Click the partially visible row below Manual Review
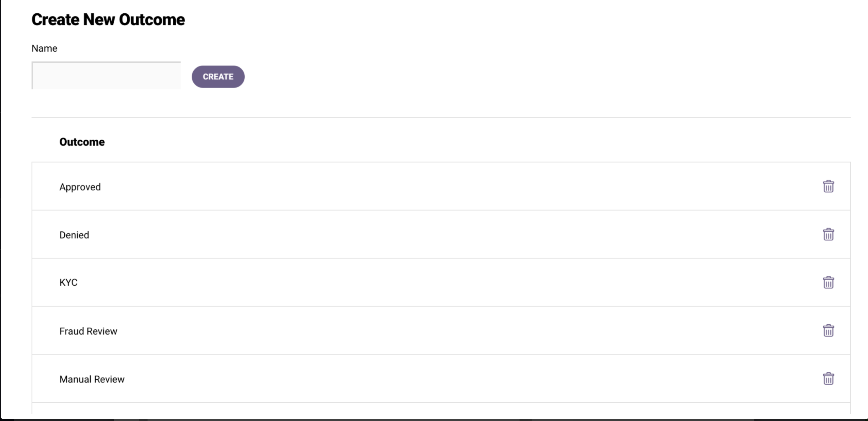868x421 pixels. (441, 408)
